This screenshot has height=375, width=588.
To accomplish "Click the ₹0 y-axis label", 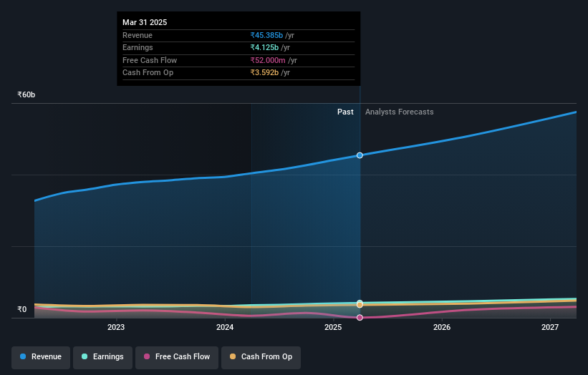I will point(22,309).
